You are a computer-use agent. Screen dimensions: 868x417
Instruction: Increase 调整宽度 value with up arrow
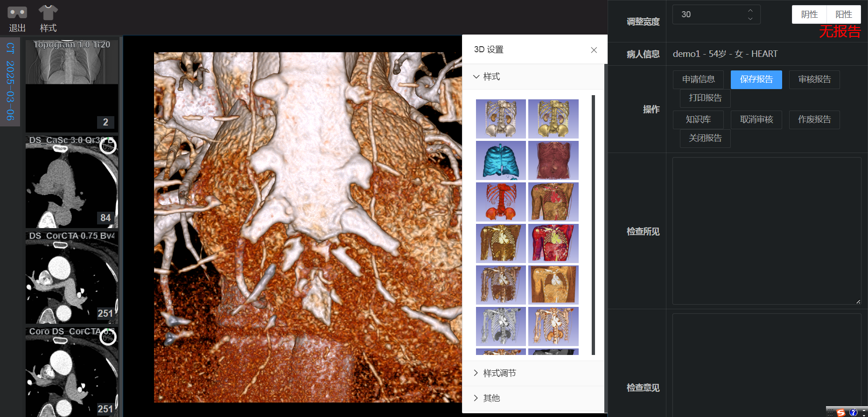click(750, 10)
